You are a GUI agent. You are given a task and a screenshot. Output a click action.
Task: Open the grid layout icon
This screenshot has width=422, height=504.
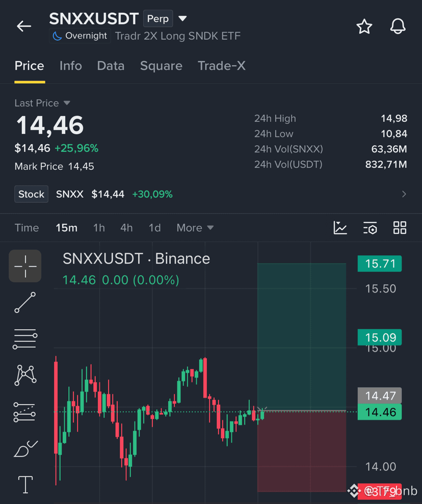[400, 228]
